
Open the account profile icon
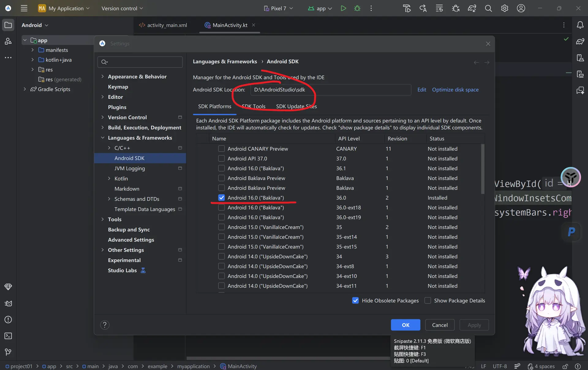[x=521, y=8]
